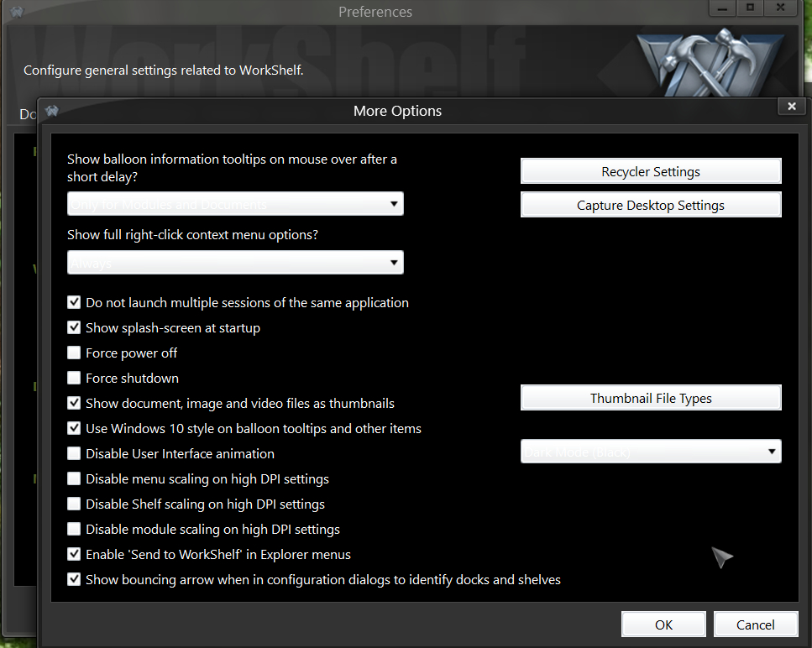Screen dimensions: 812x648
Task: Click the Capture Desktop Settings button
Action: [x=651, y=205]
